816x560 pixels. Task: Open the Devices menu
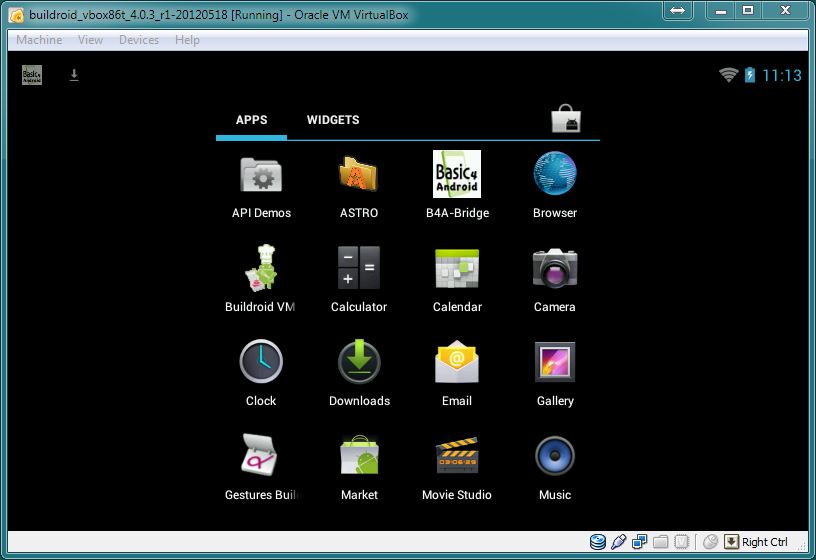[x=138, y=40]
